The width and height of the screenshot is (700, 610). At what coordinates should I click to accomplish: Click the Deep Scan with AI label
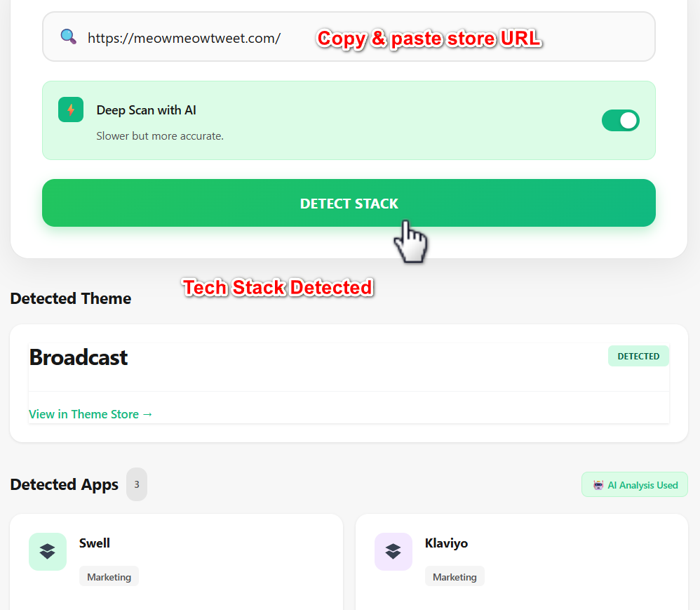click(x=146, y=110)
